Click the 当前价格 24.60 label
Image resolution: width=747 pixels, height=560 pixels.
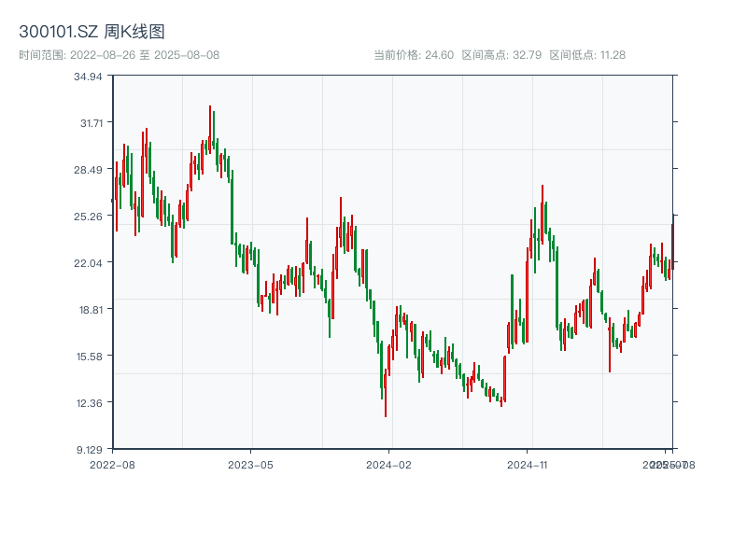pyautogui.click(x=414, y=55)
